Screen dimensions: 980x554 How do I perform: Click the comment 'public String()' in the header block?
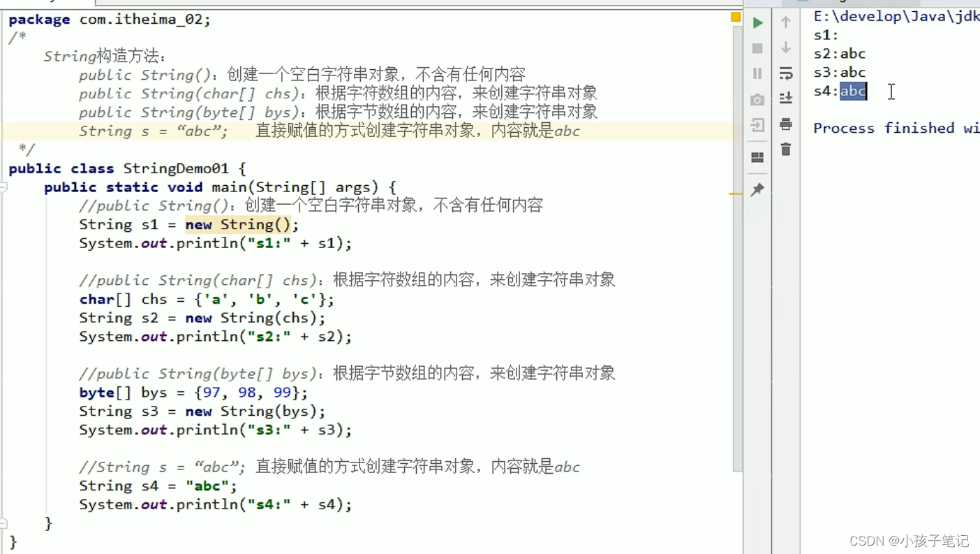pyautogui.click(x=145, y=75)
